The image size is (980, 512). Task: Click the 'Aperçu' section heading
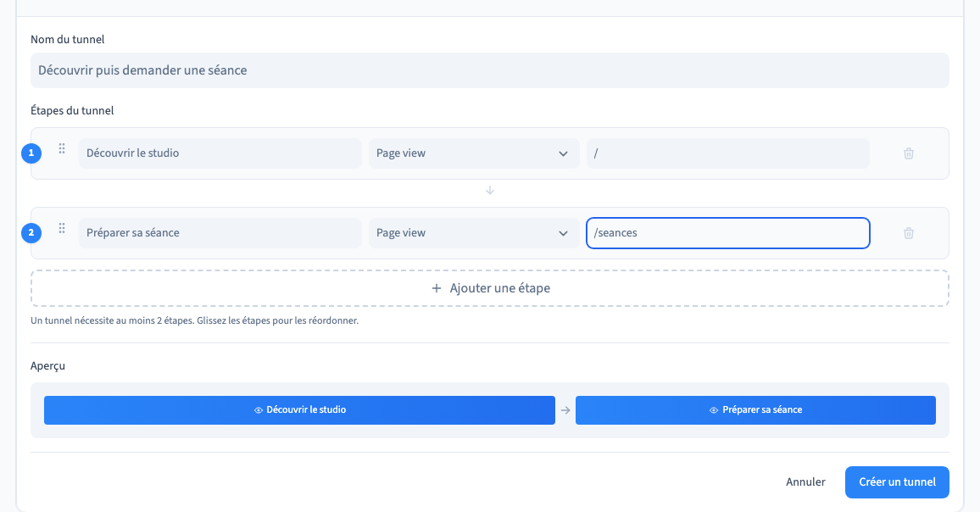(47, 365)
